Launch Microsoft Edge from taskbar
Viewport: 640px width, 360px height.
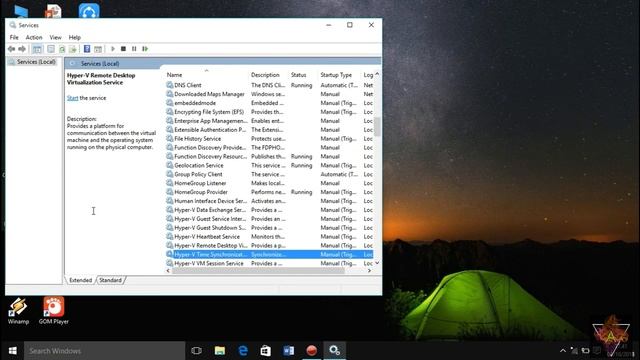pyautogui.click(x=243, y=351)
